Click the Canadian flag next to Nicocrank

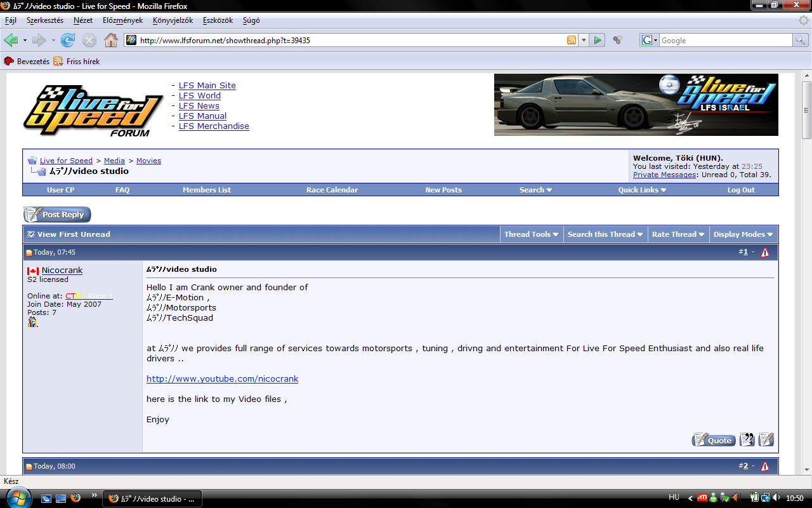point(33,271)
